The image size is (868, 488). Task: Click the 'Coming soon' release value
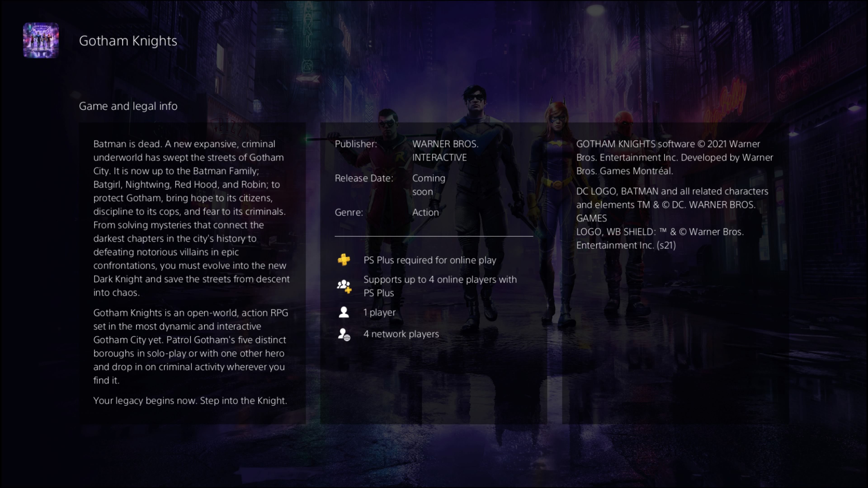[x=429, y=185]
